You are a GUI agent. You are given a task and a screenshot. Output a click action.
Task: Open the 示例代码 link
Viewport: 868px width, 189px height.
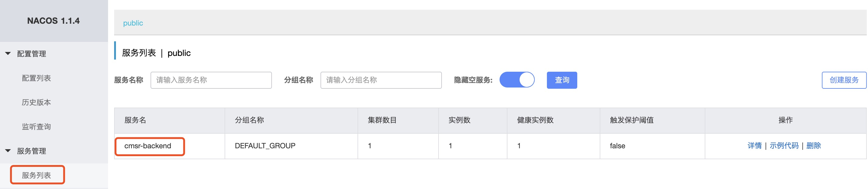(x=784, y=146)
